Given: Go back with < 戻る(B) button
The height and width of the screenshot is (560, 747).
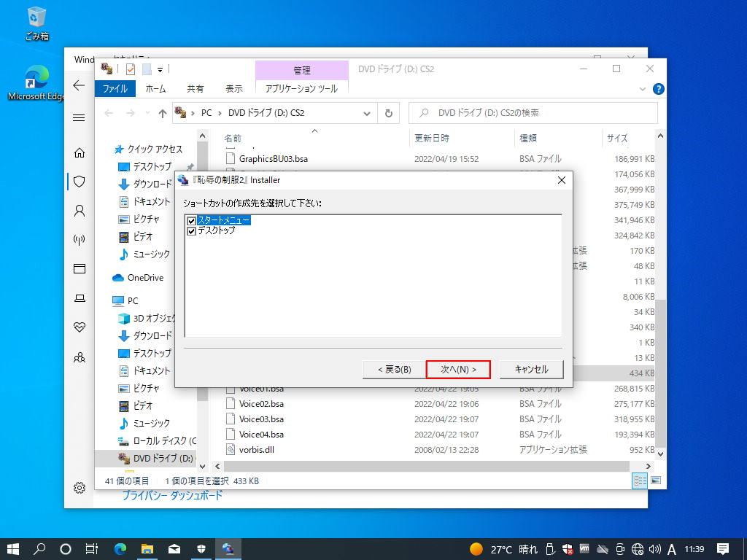Looking at the screenshot, I should click(x=394, y=370).
